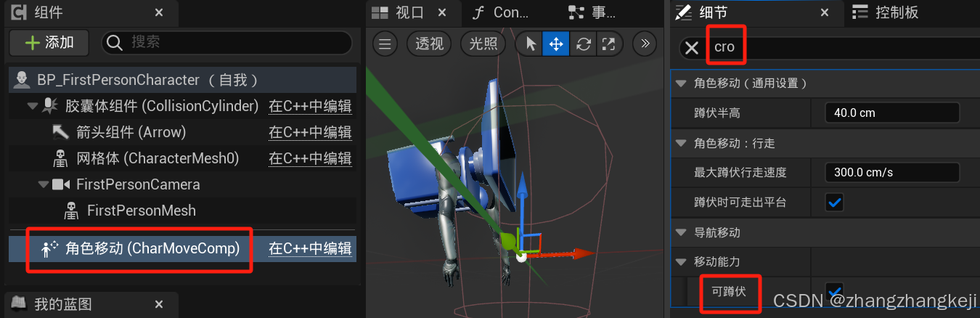This screenshot has width=980, height=318.
Task: Click the 可蹲伏 property label
Action: pyautogui.click(x=729, y=292)
